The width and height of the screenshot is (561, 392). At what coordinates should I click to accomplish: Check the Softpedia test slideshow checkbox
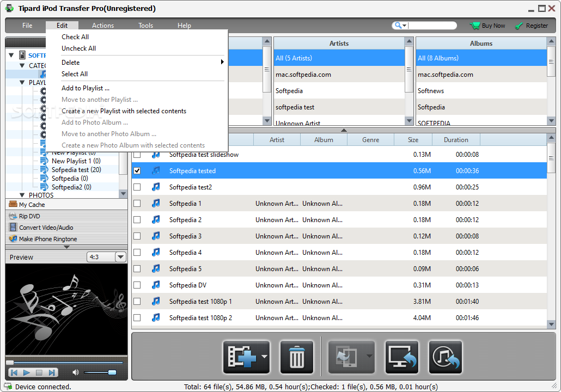coord(137,155)
